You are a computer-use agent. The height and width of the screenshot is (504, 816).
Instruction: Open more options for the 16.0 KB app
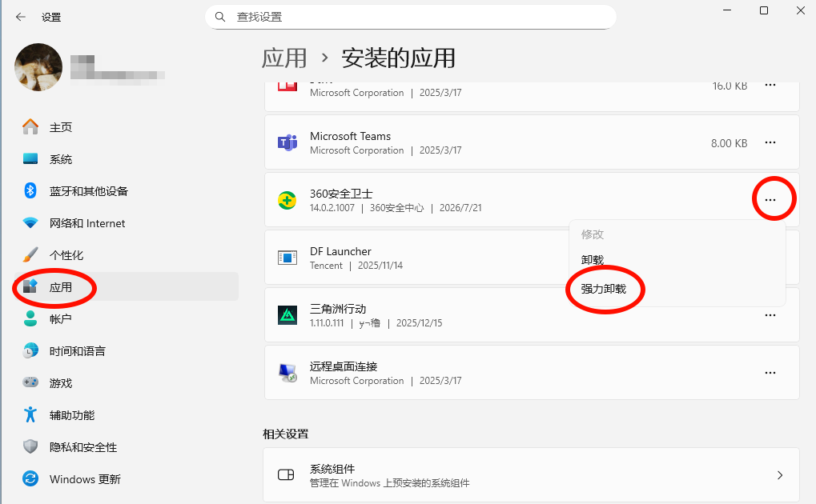770,86
